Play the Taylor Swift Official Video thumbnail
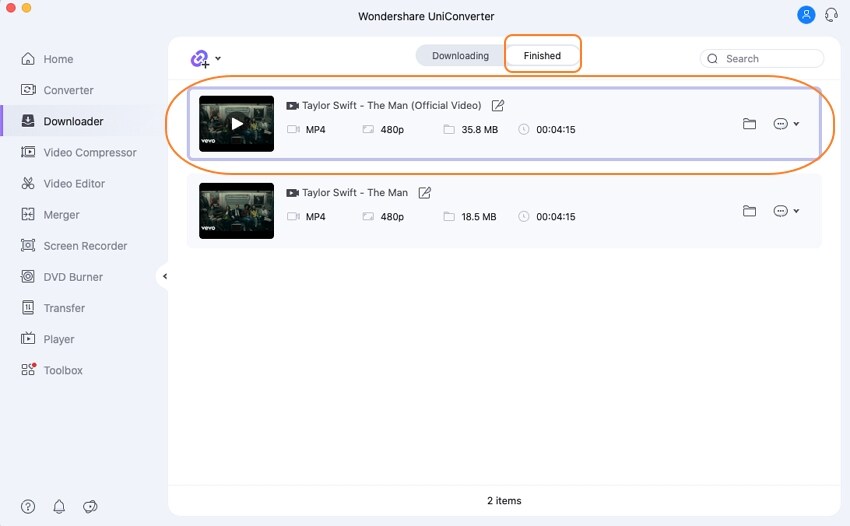 tap(236, 124)
